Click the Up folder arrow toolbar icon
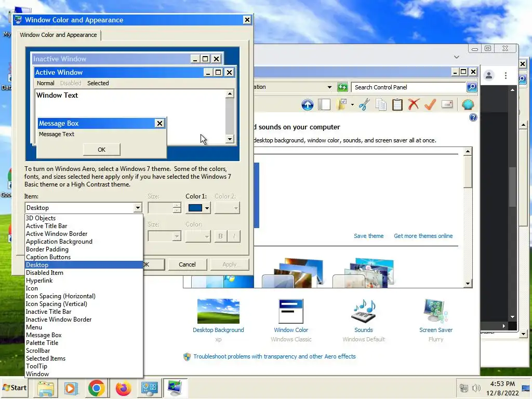Screen dimensions: 532x399 tap(308, 104)
